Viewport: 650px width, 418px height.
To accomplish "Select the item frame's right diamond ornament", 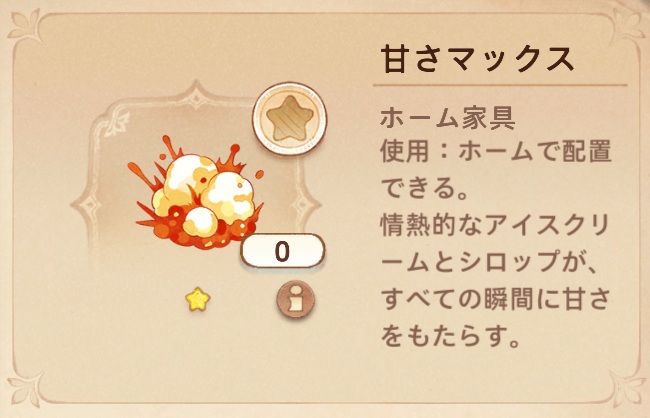I will coord(305,205).
